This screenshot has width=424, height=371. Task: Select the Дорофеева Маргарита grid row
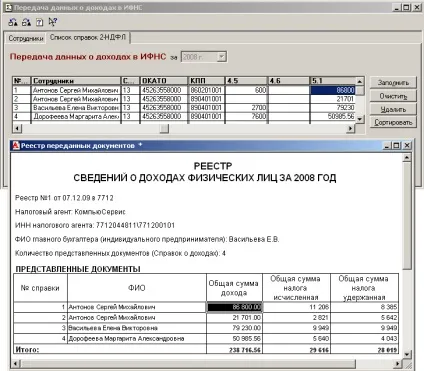coord(184,117)
